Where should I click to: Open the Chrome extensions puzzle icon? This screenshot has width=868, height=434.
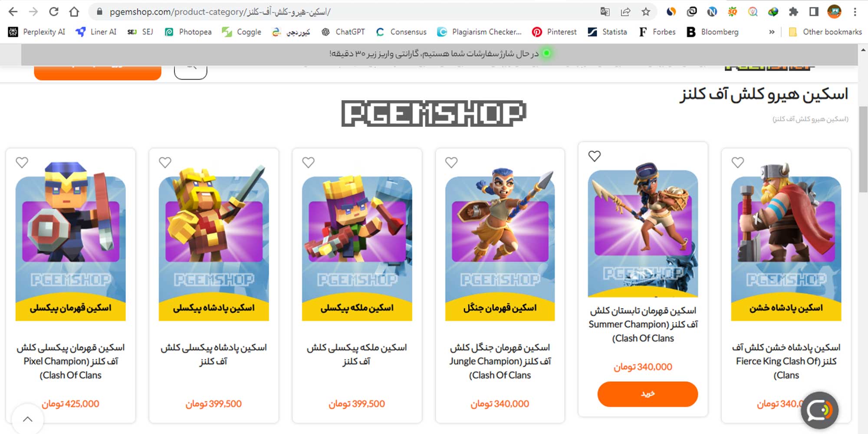tap(793, 12)
